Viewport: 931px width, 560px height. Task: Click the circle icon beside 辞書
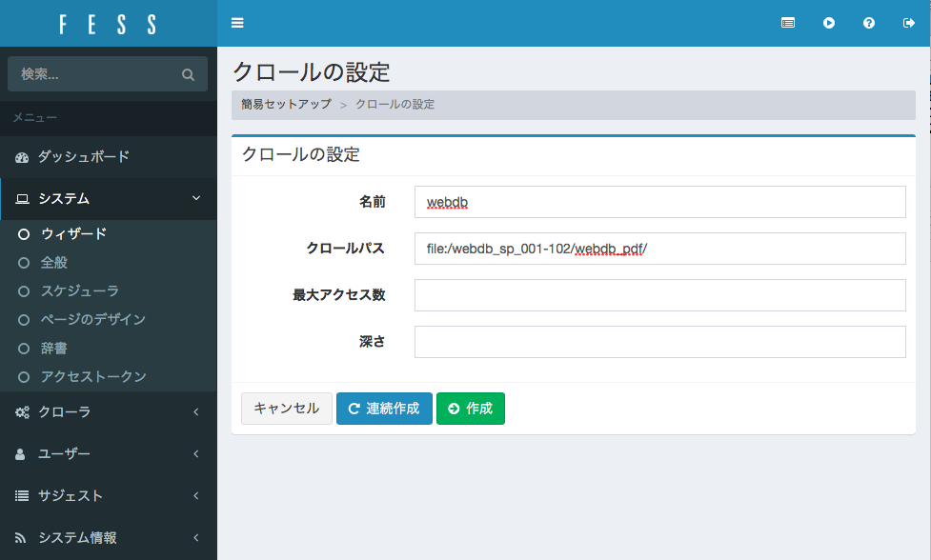[24, 349]
